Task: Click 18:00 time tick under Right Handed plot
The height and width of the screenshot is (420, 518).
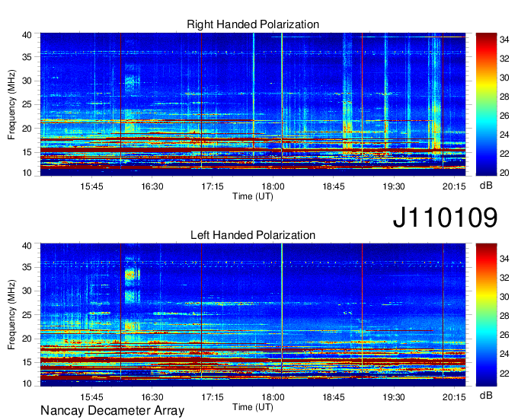Action: pyautogui.click(x=273, y=186)
